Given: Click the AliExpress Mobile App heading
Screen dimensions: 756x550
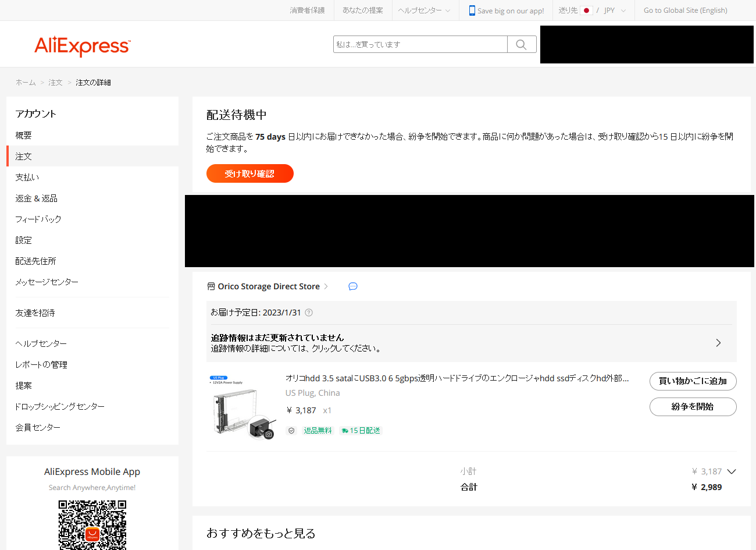Looking at the screenshot, I should (x=92, y=471).
